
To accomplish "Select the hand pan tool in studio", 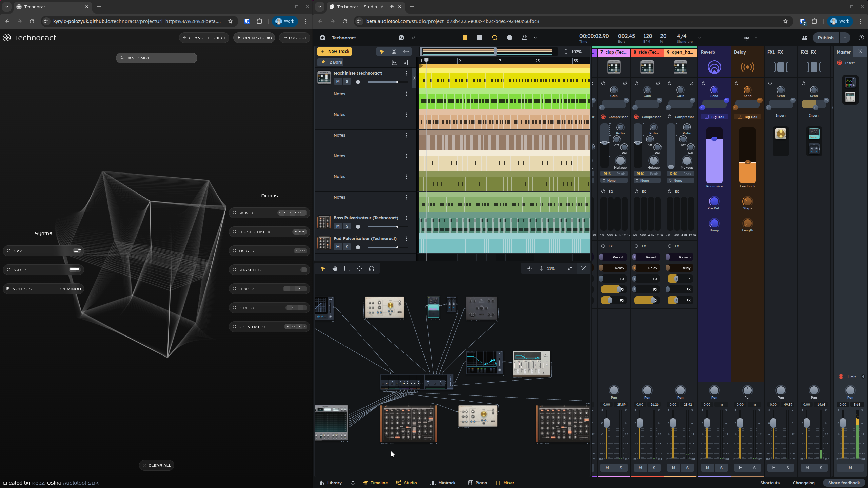I will tap(335, 268).
